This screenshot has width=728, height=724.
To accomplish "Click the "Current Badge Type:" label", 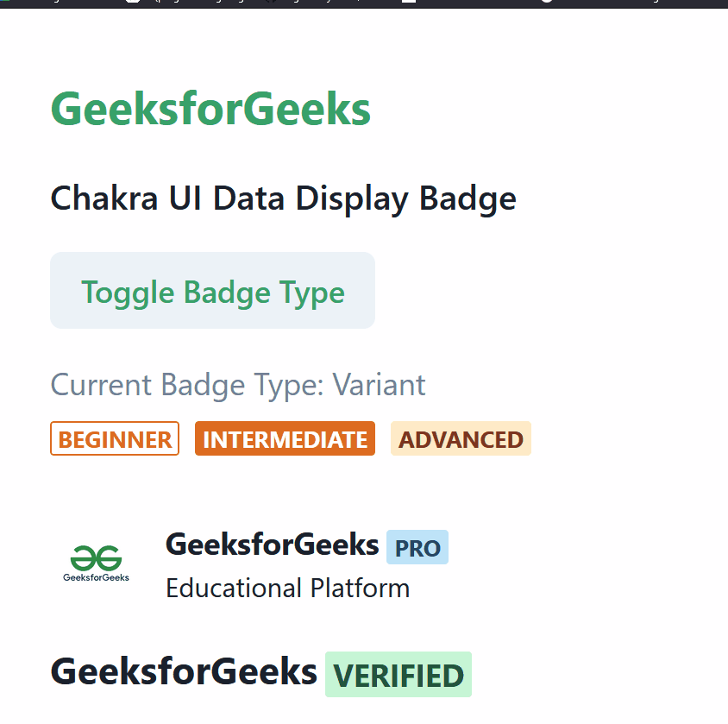I will point(187,385).
